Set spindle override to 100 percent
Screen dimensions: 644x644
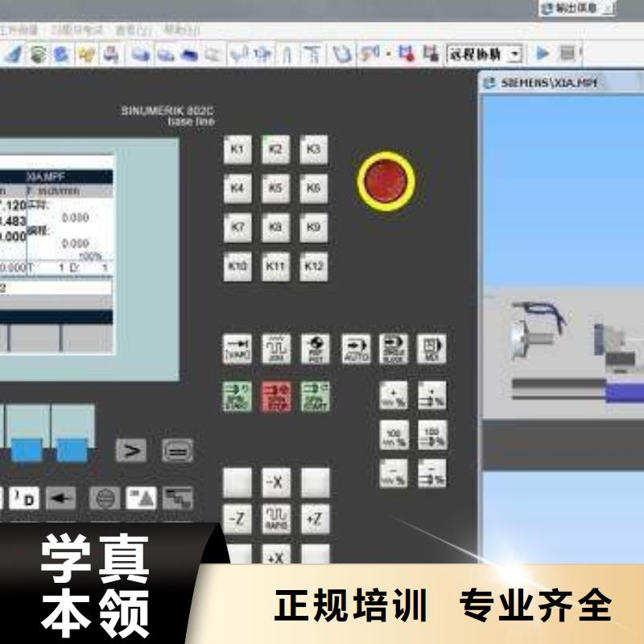[x=432, y=435]
